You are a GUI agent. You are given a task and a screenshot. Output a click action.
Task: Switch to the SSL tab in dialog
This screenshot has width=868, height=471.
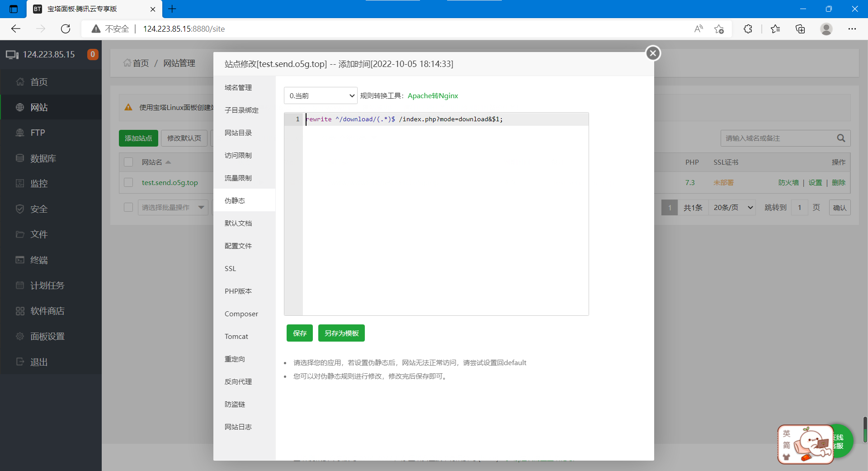(x=231, y=269)
